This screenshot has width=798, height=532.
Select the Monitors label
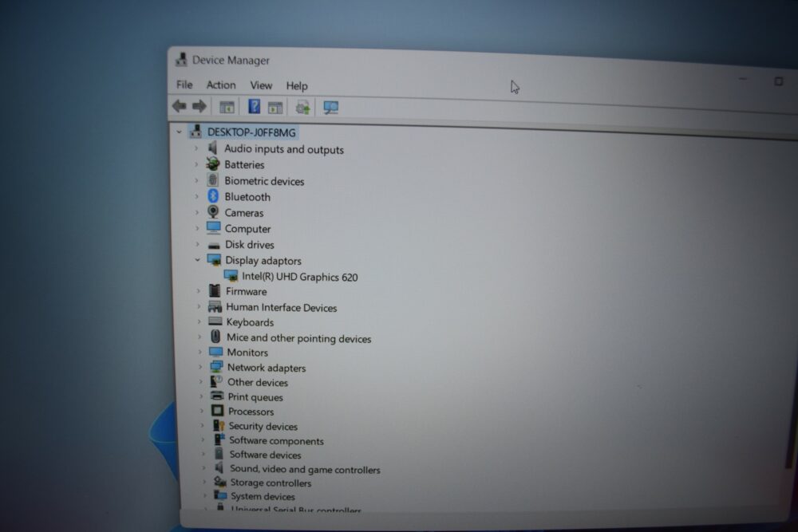click(247, 353)
